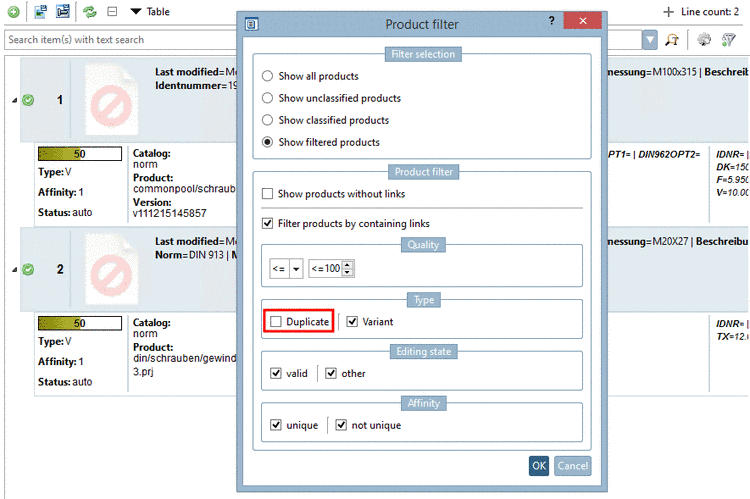Check the Duplicate type checkbox
The width and height of the screenshot is (750, 499).
(276, 322)
